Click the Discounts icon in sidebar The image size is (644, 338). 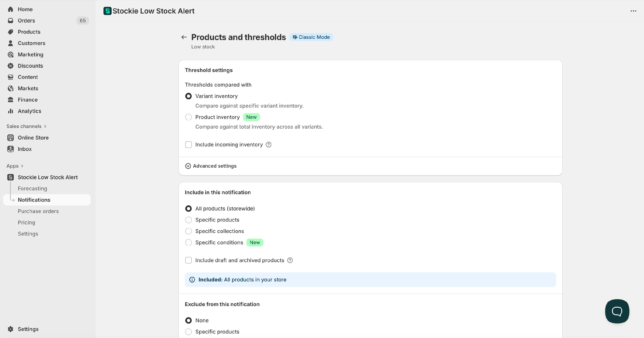tap(11, 66)
